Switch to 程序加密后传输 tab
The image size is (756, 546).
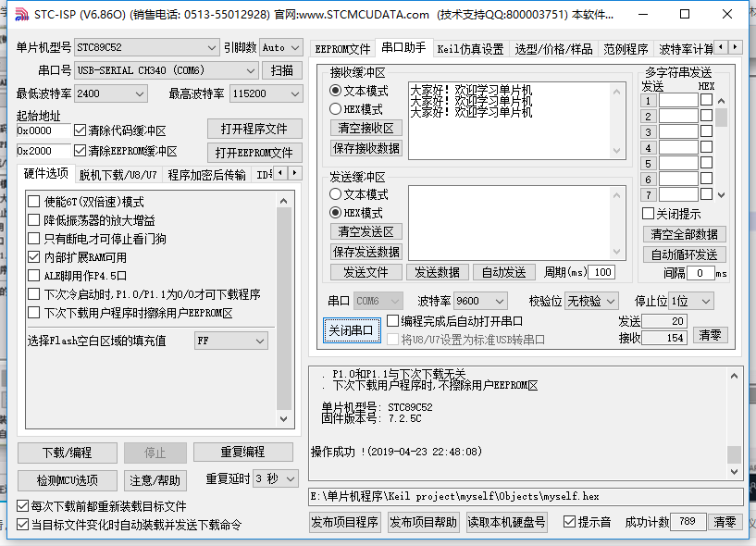click(207, 175)
